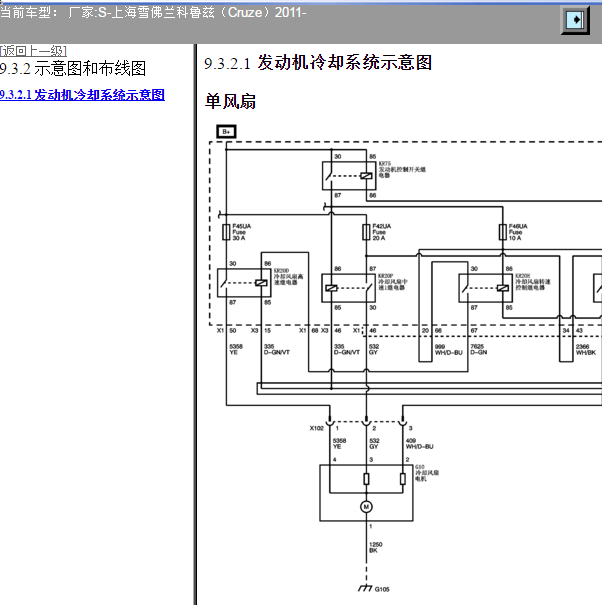Open the 9.3.2.1 发动机冷却系统示意图 link

tap(82, 95)
